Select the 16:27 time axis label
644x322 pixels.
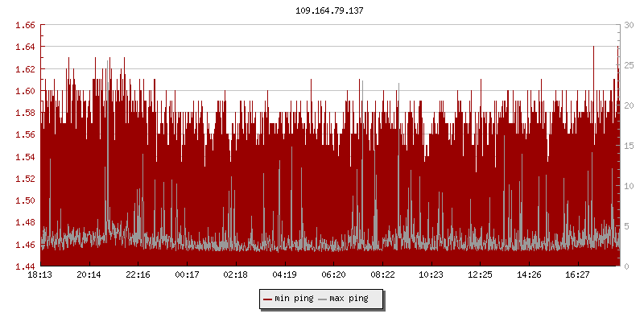pos(578,275)
